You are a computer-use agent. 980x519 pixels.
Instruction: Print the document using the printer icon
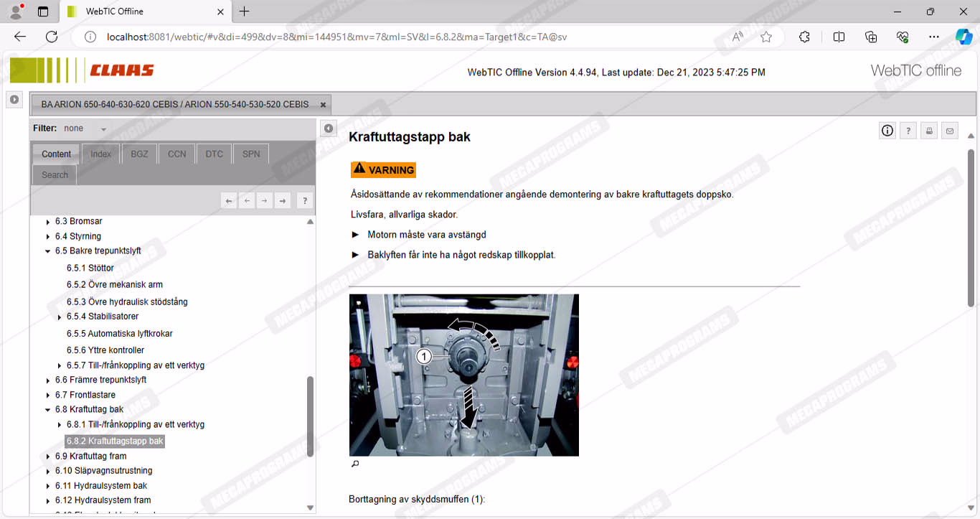pos(929,131)
